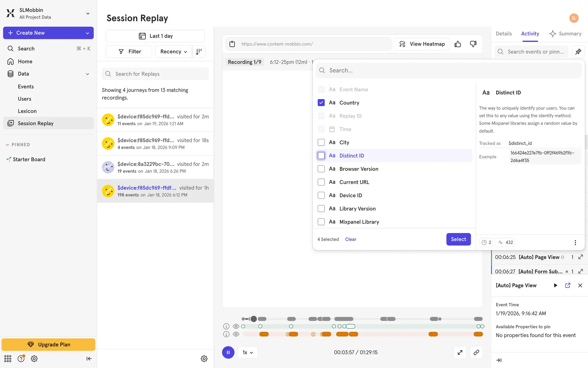Click the playback timeline scrubber handle
The image size is (588, 368).
pos(254,319)
